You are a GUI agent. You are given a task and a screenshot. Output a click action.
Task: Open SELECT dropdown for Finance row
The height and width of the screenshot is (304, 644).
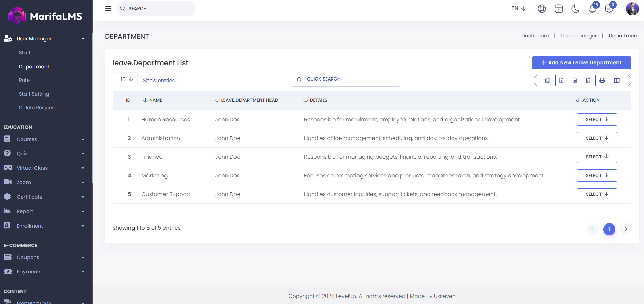597,157
